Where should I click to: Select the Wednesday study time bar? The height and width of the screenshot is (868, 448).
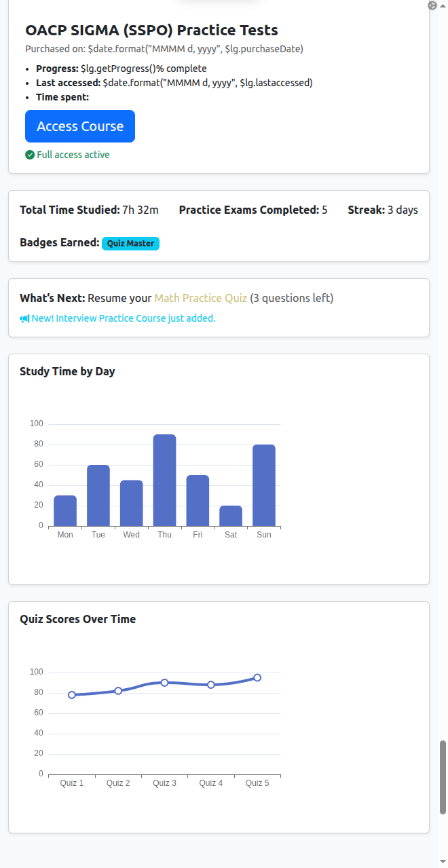[x=132, y=503]
